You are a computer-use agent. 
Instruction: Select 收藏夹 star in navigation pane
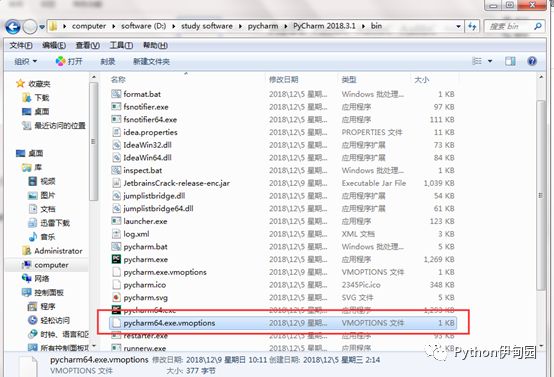[20, 84]
